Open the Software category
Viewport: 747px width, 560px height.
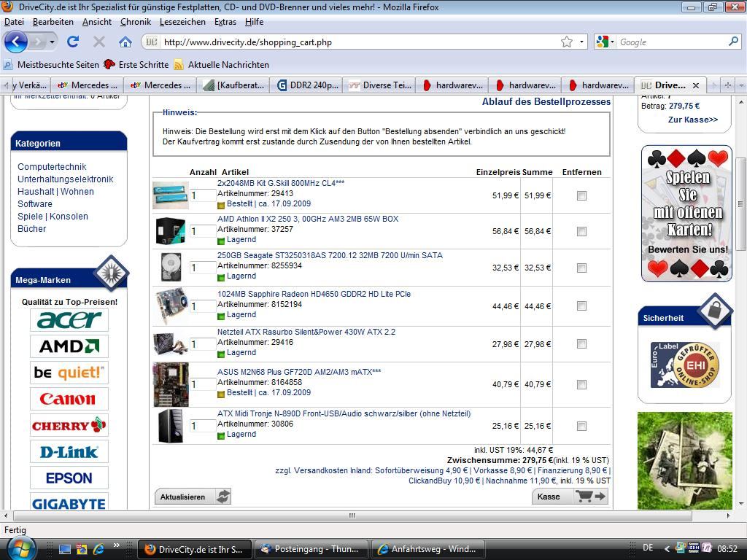(x=35, y=204)
